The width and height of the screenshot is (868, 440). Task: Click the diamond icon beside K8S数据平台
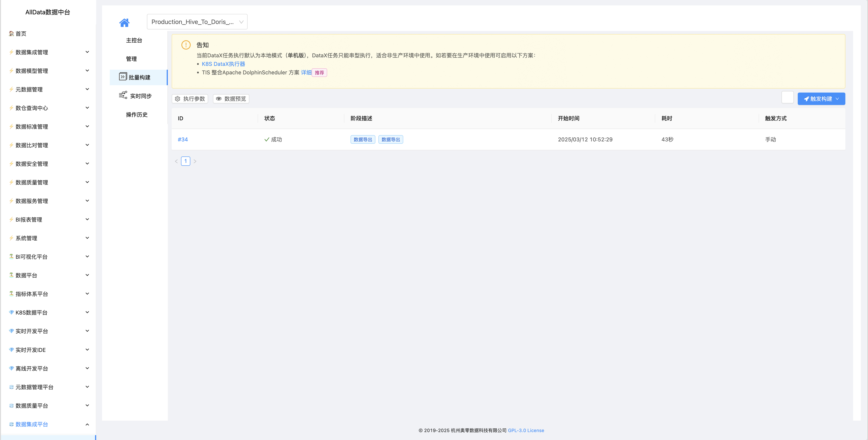point(11,312)
